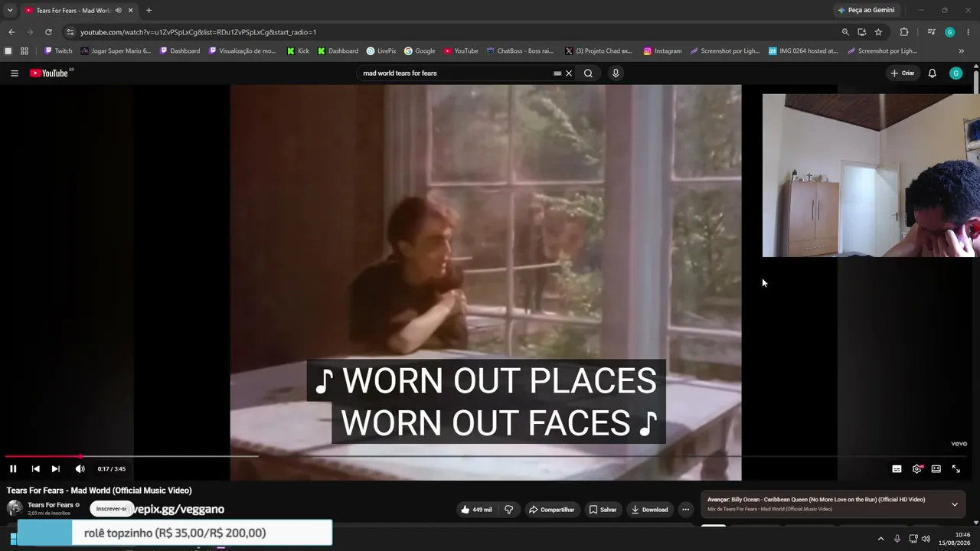Open the Jogar Super Mario 6... bookmark
Screen dimensions: 980x551
click(116, 51)
